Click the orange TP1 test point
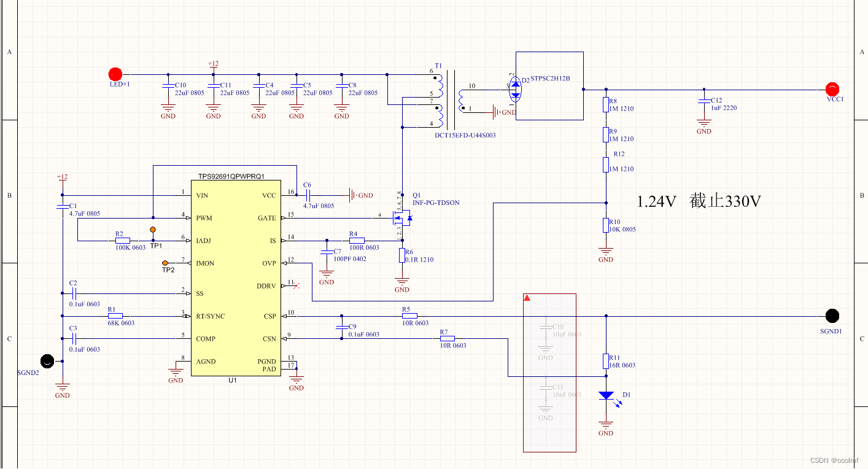868x469 pixels. pyautogui.click(x=153, y=230)
